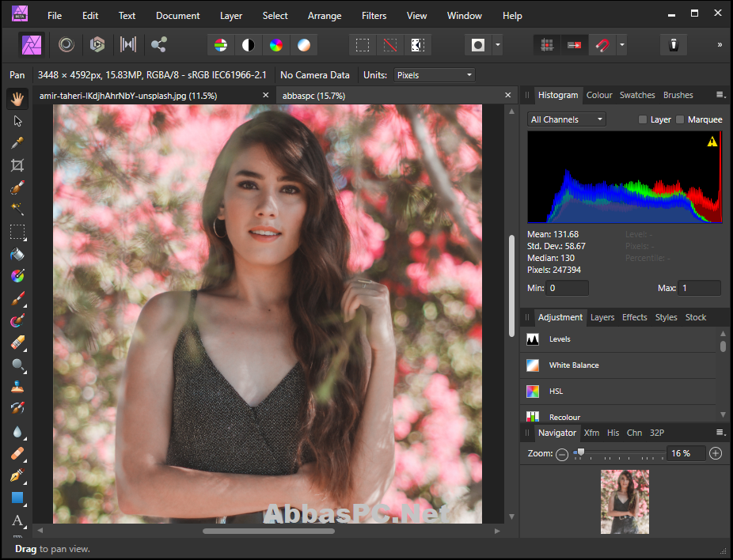
Task: Open the All Channels dropdown
Action: click(x=567, y=119)
